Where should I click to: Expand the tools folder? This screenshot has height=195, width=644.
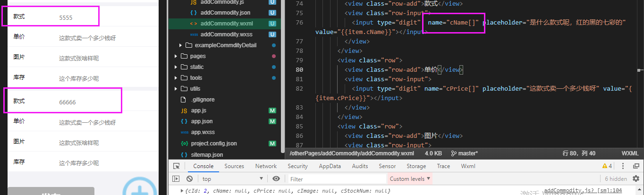176,78
